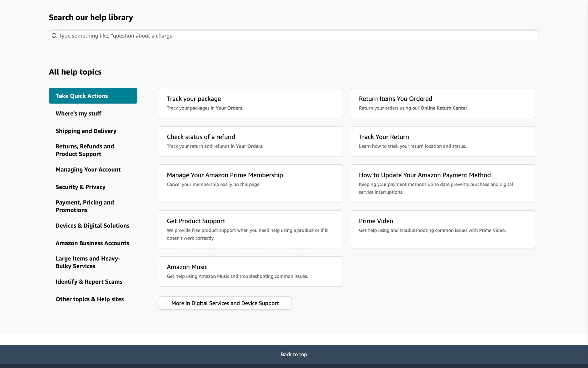
Task: Click the help library search field
Action: click(294, 36)
